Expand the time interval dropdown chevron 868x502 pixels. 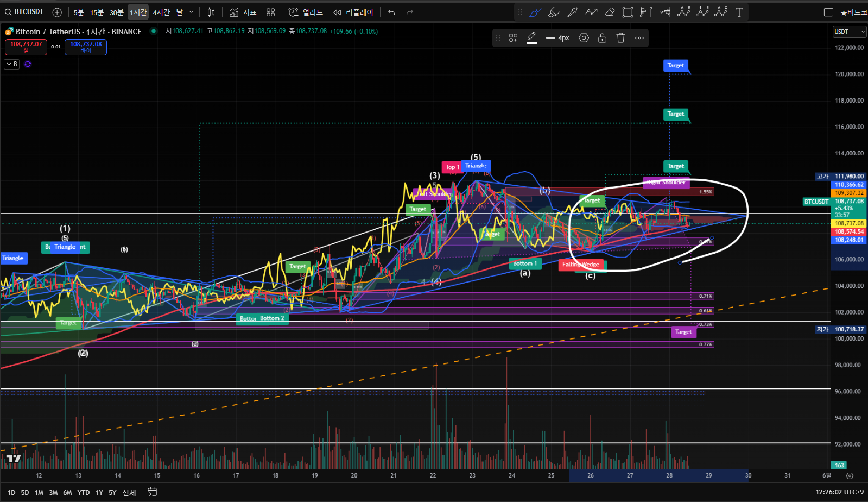pos(191,12)
